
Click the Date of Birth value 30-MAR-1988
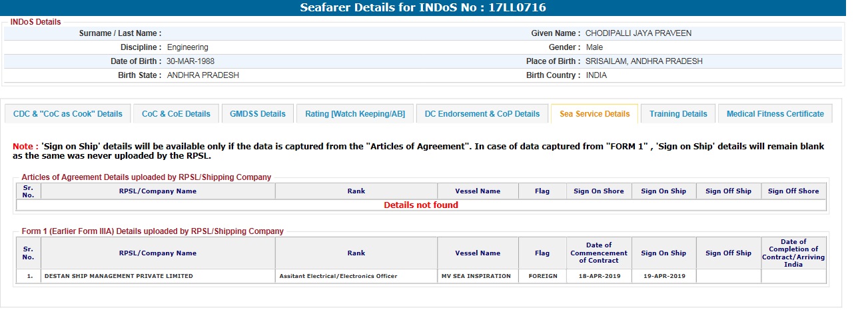(189, 61)
